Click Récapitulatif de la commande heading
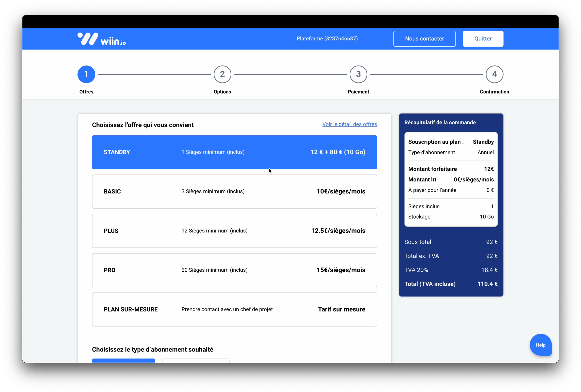The width and height of the screenshot is (581, 392). coord(440,122)
